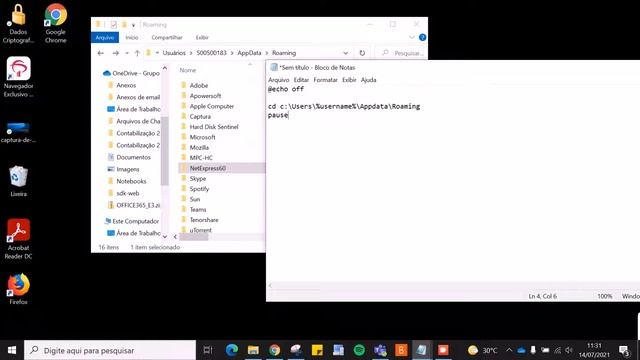Go forward in File Explorer
Image resolution: width=640 pixels, height=360 pixels.
(x=116, y=53)
